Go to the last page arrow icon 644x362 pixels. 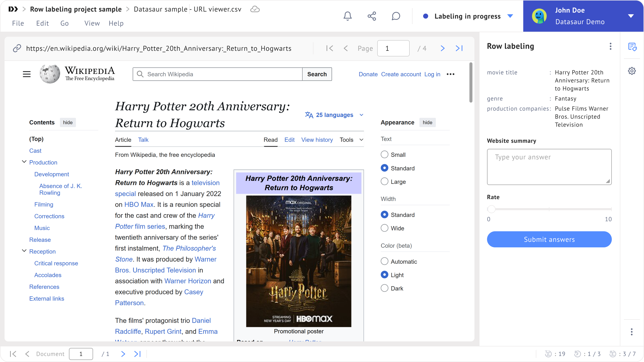coord(459,48)
